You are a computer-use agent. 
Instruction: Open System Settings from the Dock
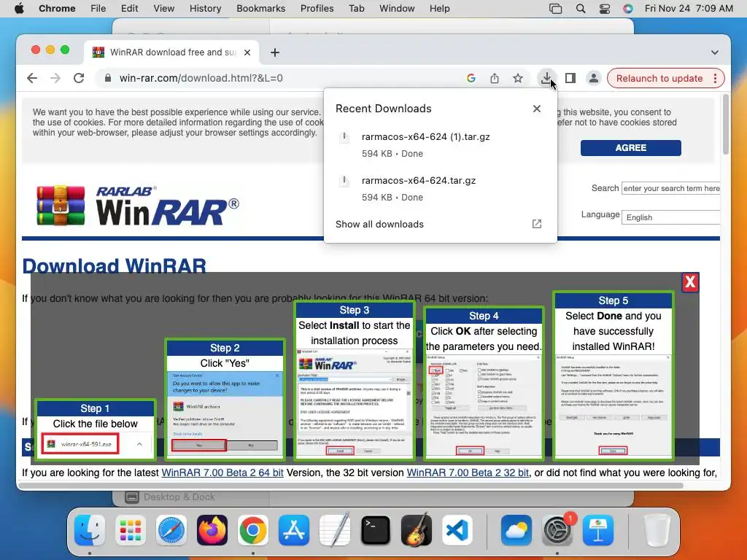coord(557,530)
